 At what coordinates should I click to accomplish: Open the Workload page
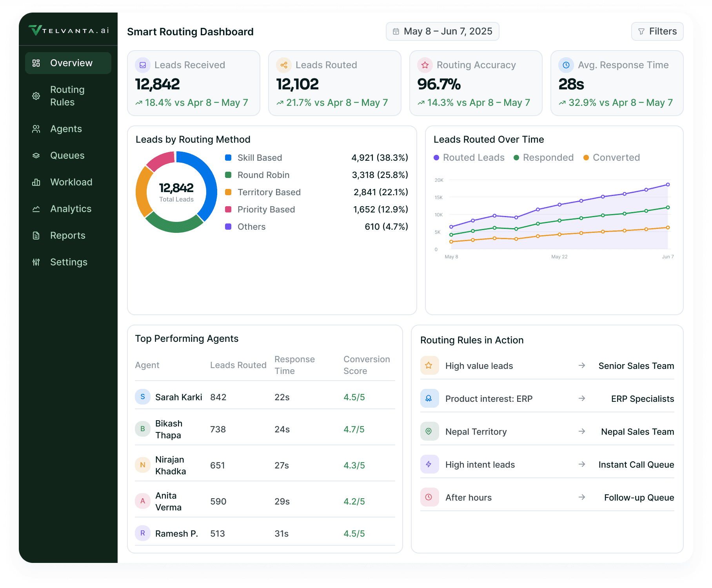[68, 182]
